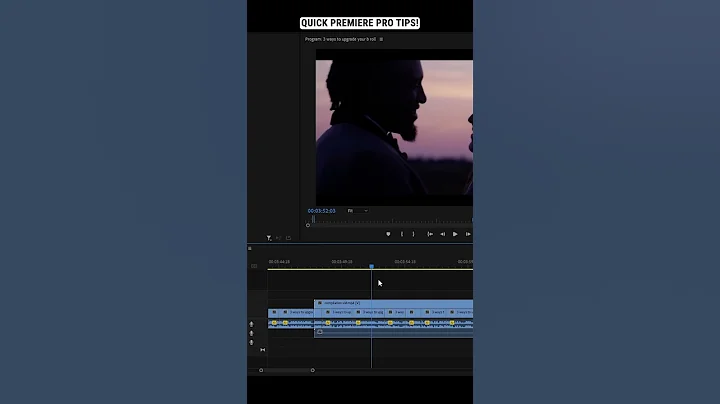
Task: Click the Mark Out bracket button
Action: click(x=413, y=234)
